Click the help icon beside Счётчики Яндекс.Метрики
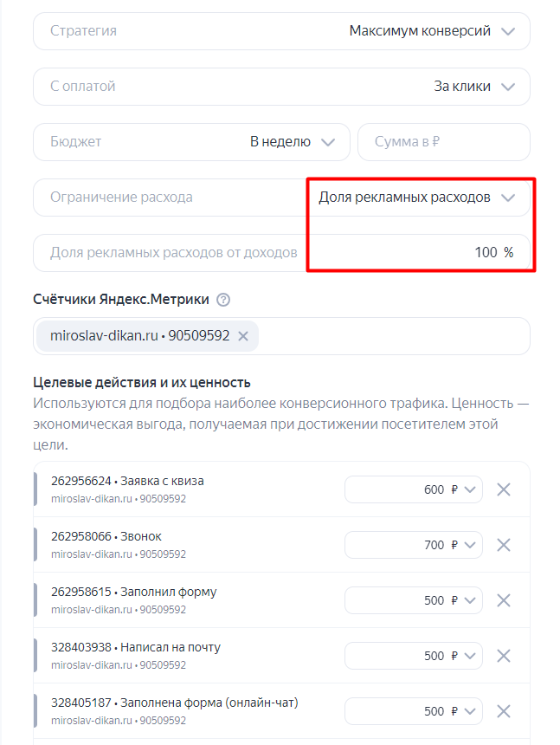560x745 pixels. [223, 300]
